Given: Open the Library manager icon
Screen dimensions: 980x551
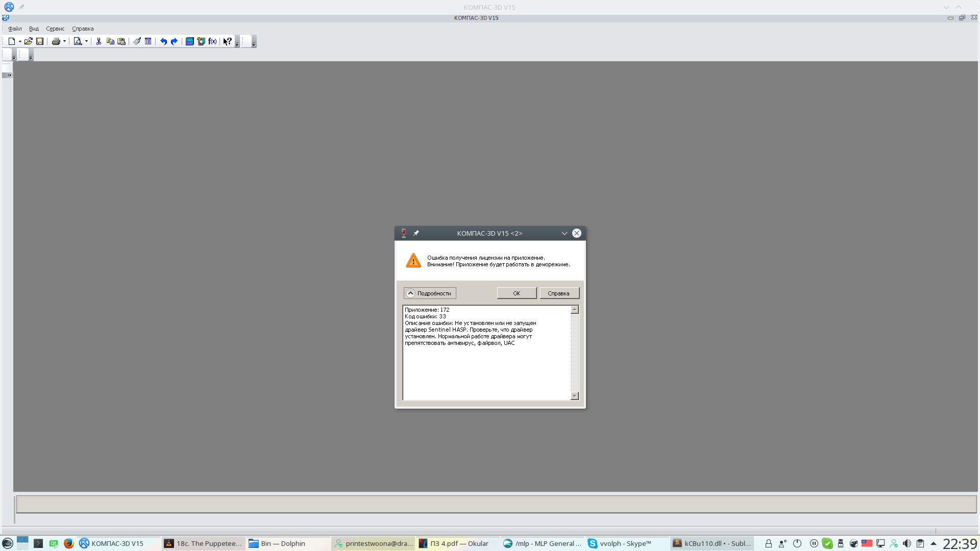Looking at the screenshot, I should [189, 41].
